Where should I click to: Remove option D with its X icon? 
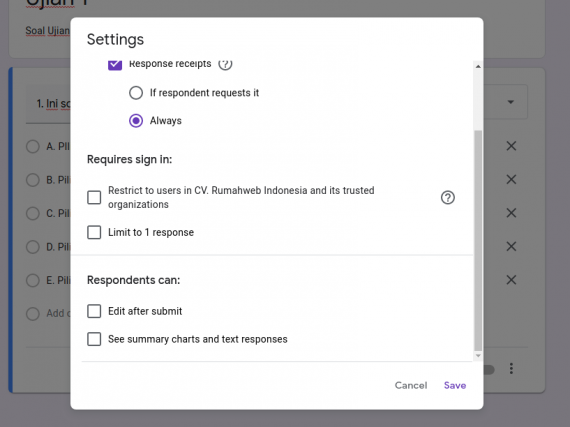point(511,246)
